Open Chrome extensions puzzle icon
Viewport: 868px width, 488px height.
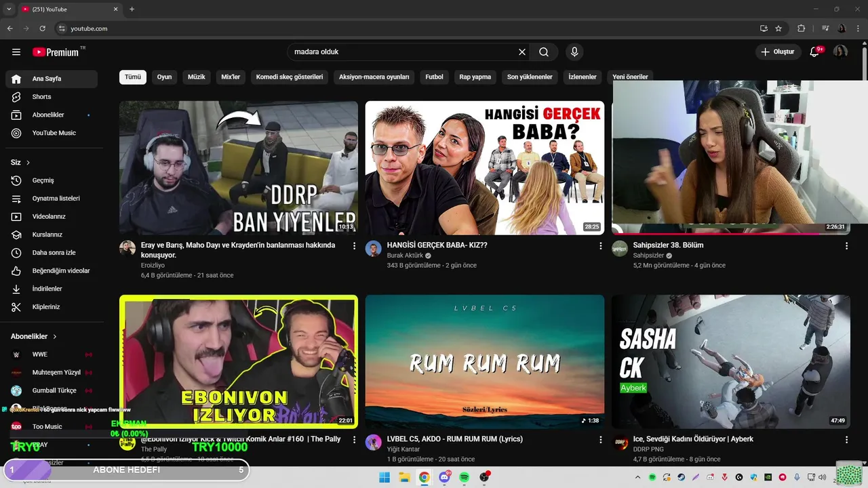[801, 28]
